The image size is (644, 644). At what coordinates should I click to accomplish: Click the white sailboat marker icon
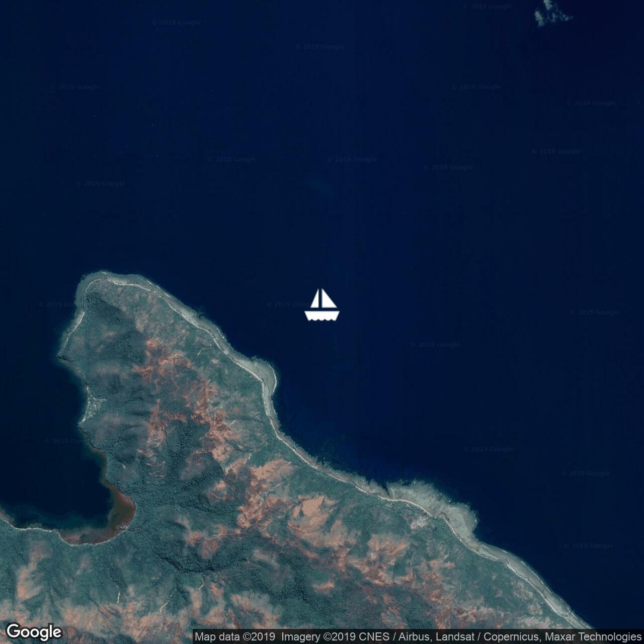(x=322, y=305)
